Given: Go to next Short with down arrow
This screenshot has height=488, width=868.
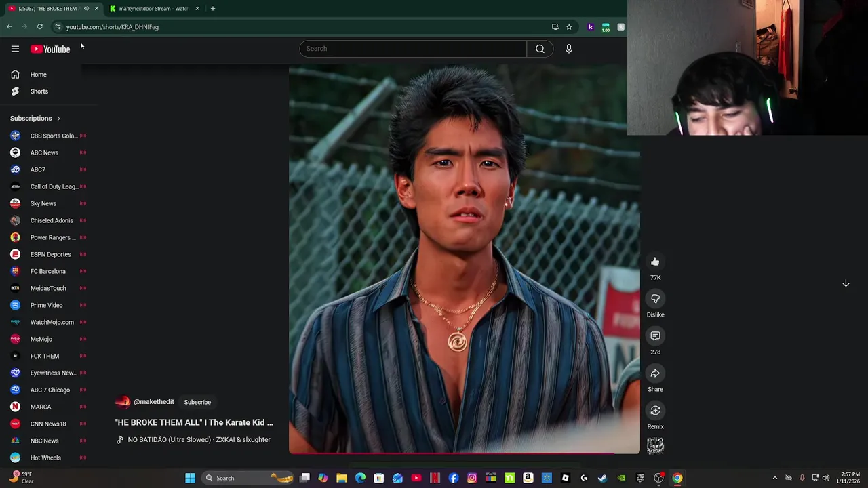Looking at the screenshot, I should point(846,283).
